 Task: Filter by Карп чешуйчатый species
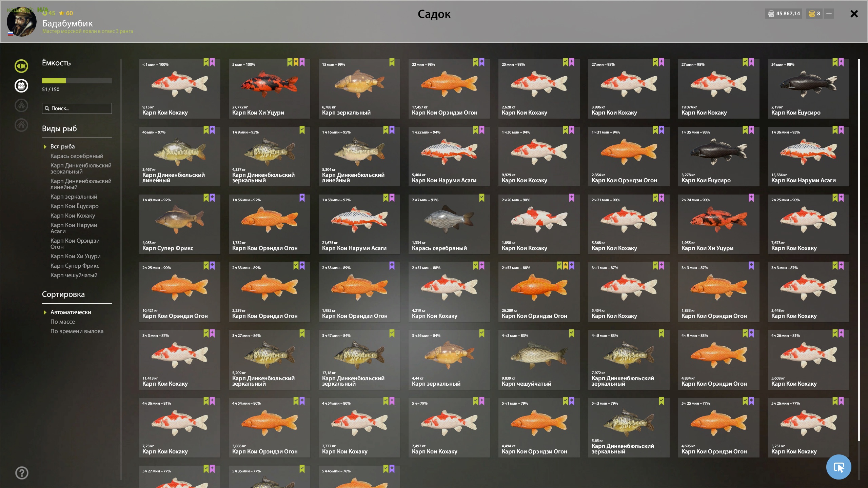(74, 275)
